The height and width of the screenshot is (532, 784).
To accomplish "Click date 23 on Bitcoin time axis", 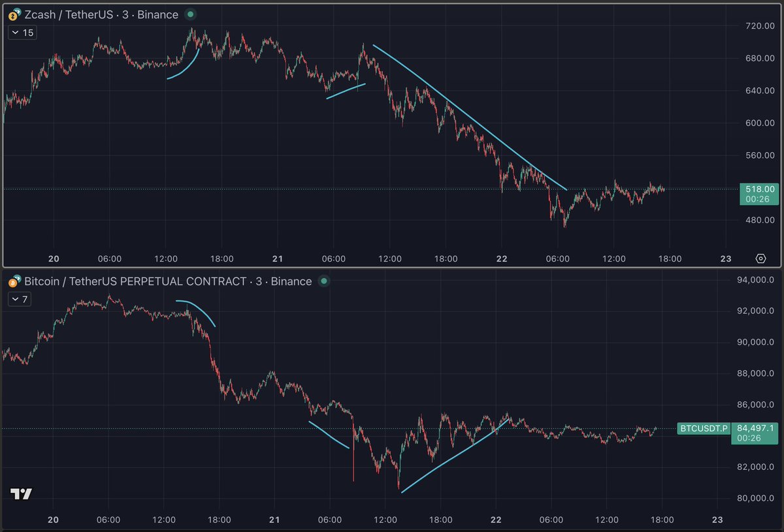I will (717, 520).
